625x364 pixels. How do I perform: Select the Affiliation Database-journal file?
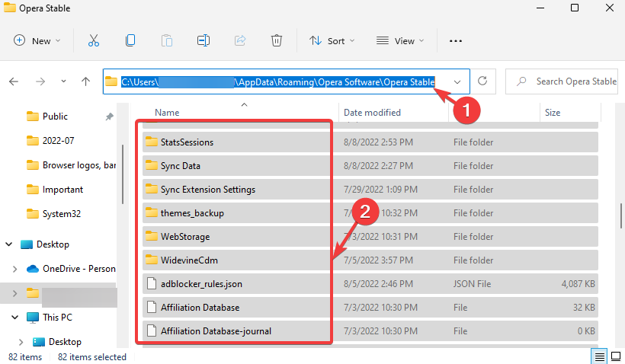[370, 331]
